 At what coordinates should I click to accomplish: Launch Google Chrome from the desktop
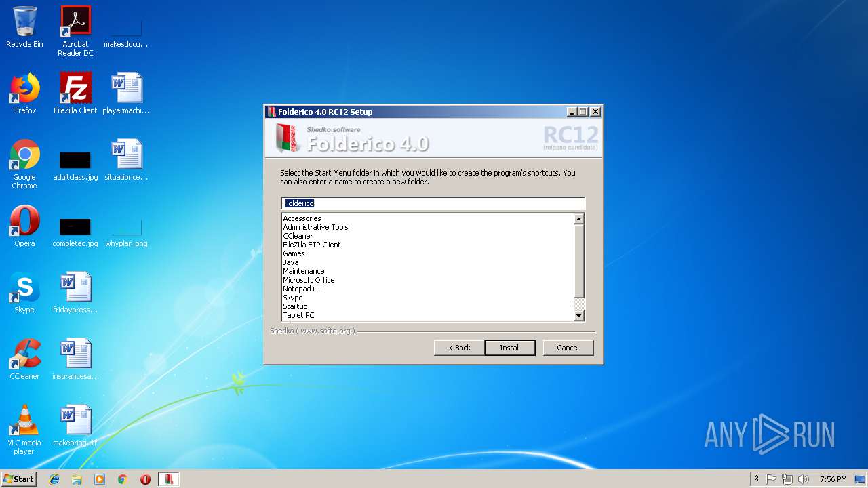pos(24,164)
